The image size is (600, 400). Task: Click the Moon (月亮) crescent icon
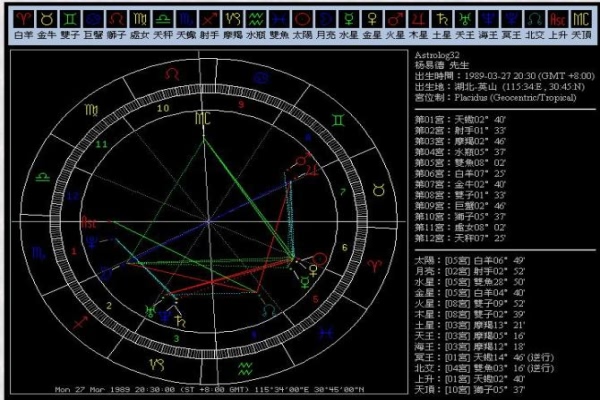click(x=325, y=19)
